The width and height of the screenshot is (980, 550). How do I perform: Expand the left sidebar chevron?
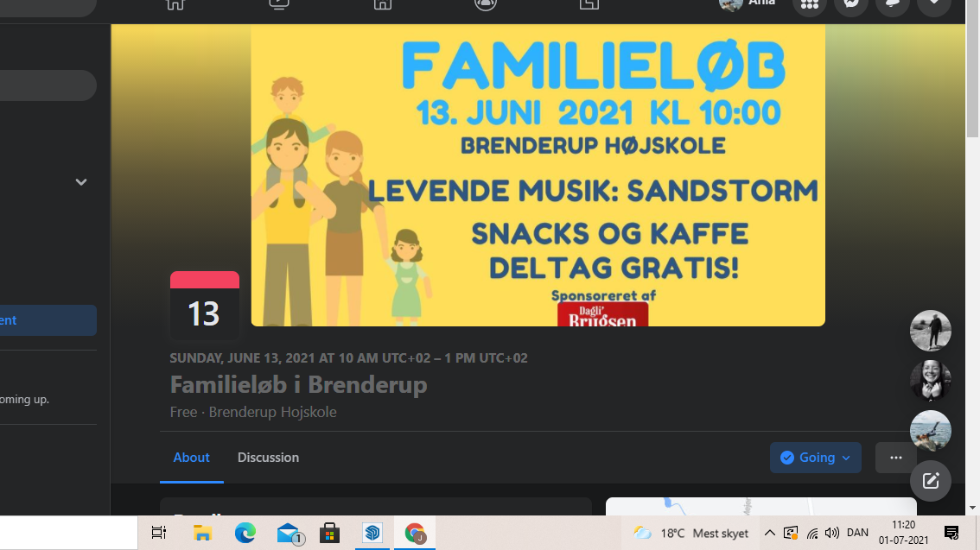click(80, 182)
